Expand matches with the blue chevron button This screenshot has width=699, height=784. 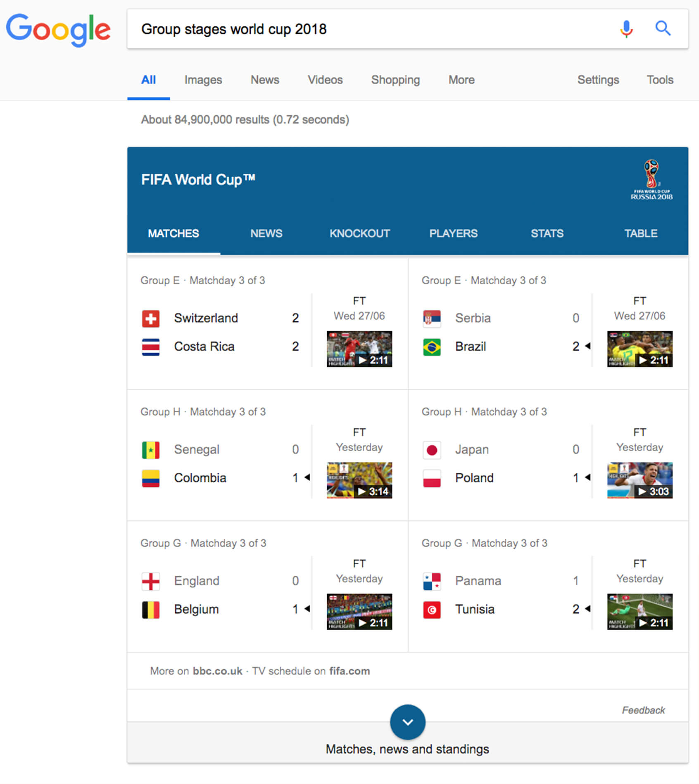(x=407, y=722)
